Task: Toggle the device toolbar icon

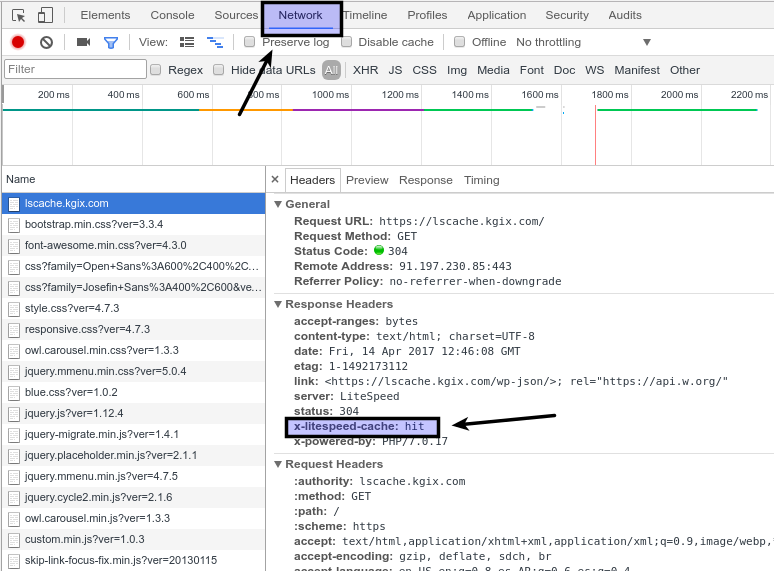Action: point(45,15)
